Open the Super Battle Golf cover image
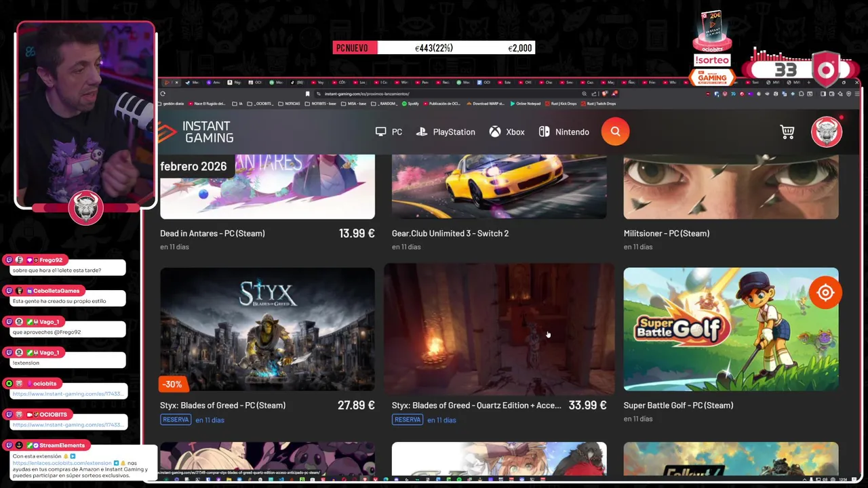This screenshot has width=868, height=488. [731, 329]
